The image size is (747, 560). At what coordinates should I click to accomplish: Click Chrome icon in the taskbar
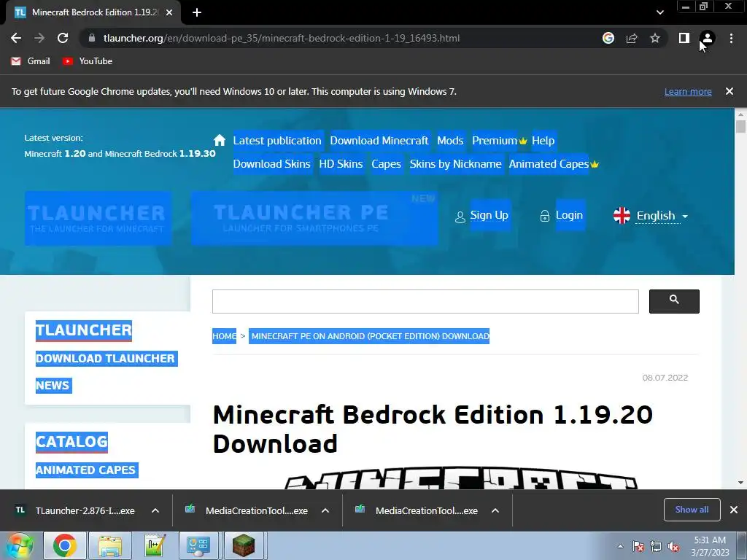pyautogui.click(x=65, y=545)
